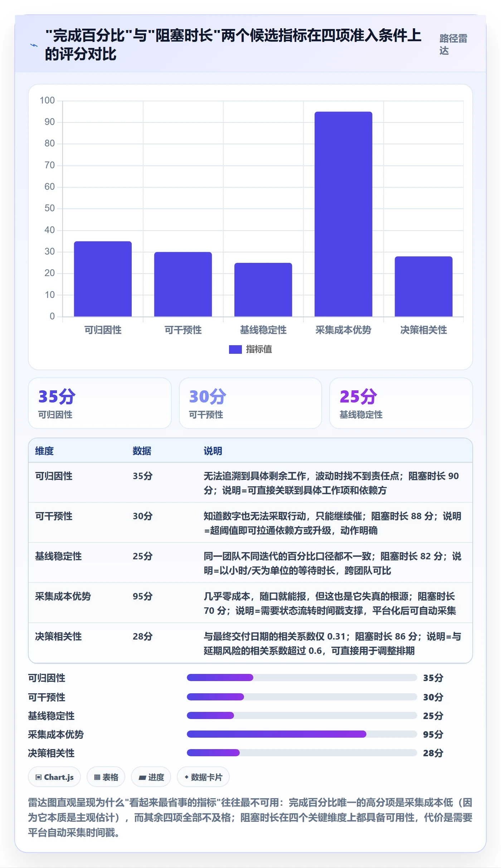Click the 可干预性 bar in the chart
Image resolution: width=501 pixels, height=868 pixels.
(183, 284)
